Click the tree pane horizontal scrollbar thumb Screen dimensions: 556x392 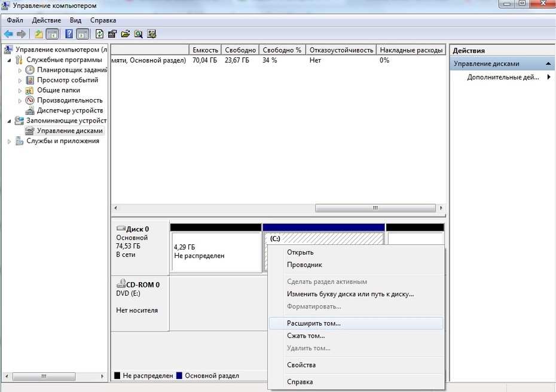44,376
